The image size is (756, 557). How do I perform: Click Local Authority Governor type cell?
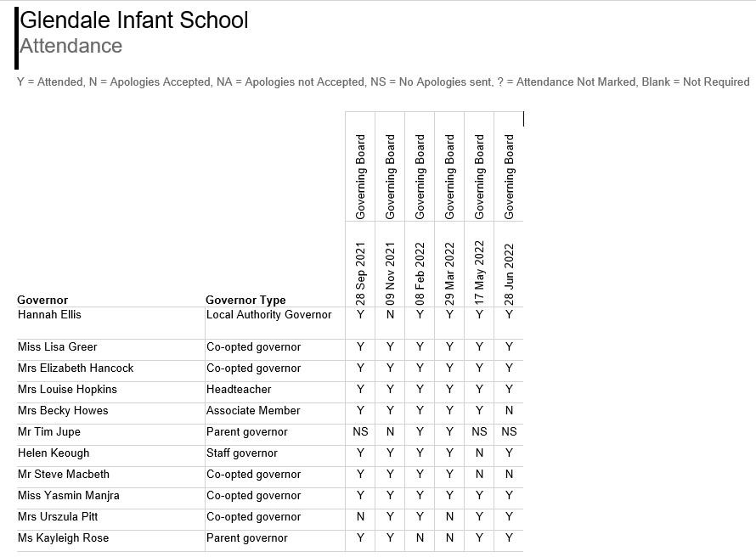[268, 315]
